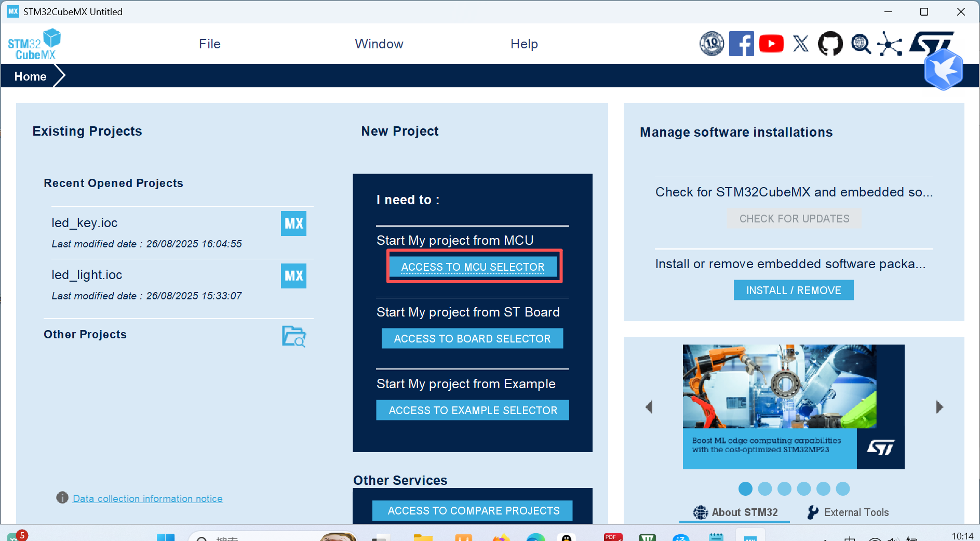The height and width of the screenshot is (541, 980).
Task: Click 'Check for STM32CubeMX and embedded so...' text
Action: pos(794,192)
